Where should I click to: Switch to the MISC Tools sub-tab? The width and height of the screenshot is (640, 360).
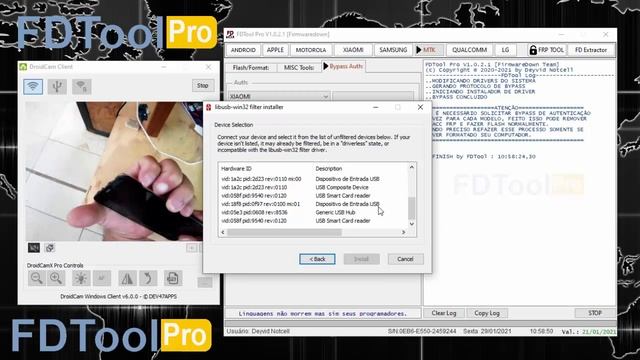click(299, 67)
